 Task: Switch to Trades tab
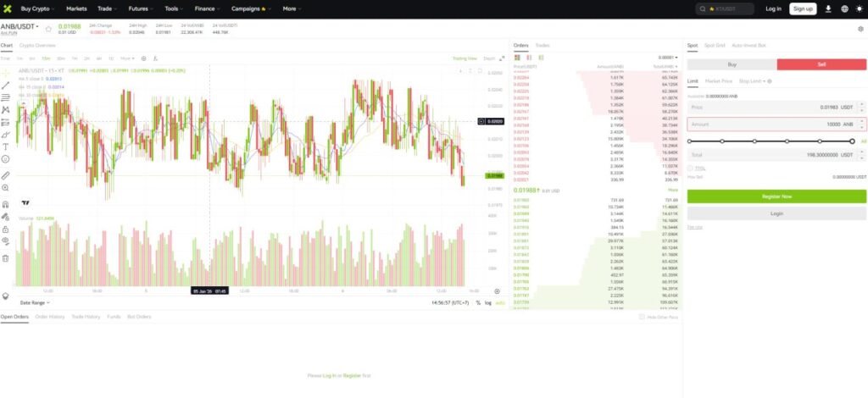542,46
